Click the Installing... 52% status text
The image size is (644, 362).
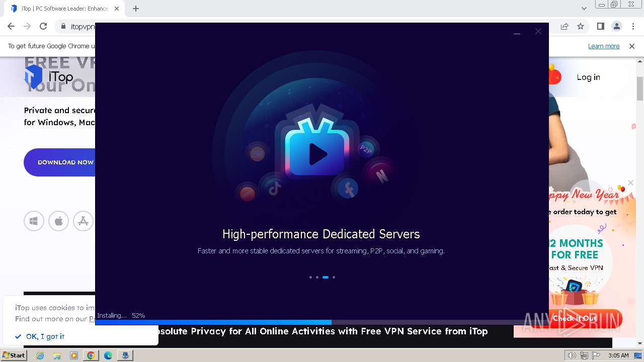(x=121, y=316)
